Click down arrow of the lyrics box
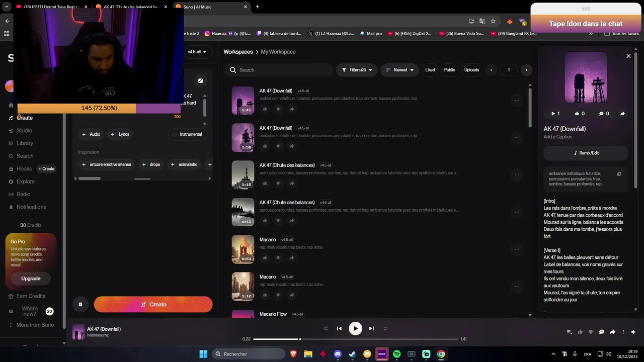The height and width of the screenshot is (362, 644). tap(204, 124)
